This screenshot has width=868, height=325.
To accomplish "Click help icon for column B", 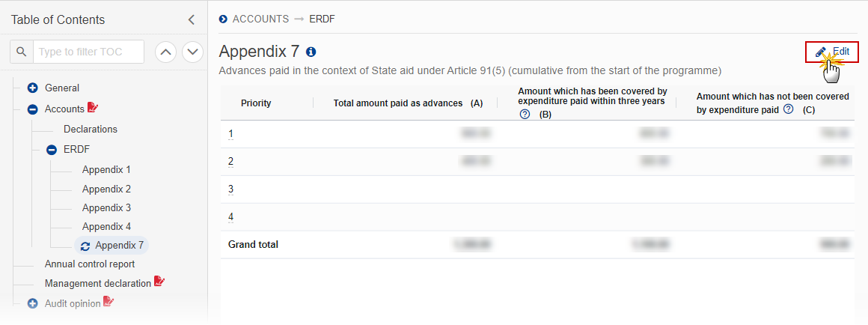I will point(525,114).
